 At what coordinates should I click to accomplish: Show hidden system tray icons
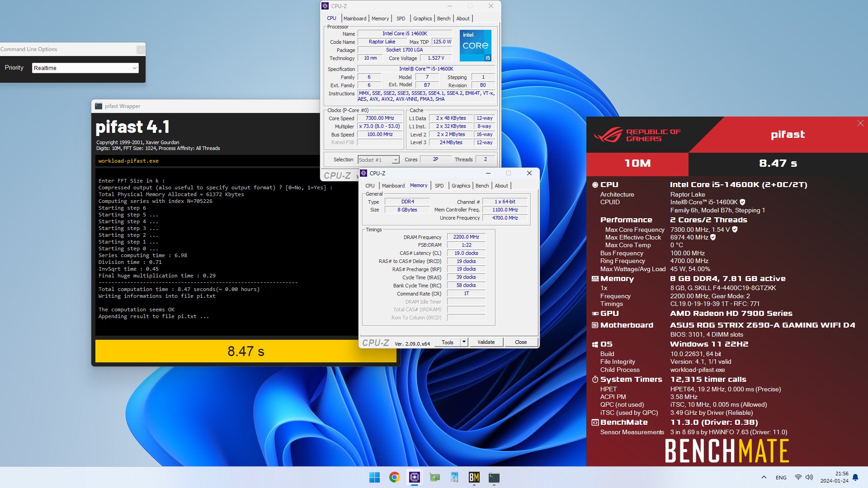click(764, 477)
